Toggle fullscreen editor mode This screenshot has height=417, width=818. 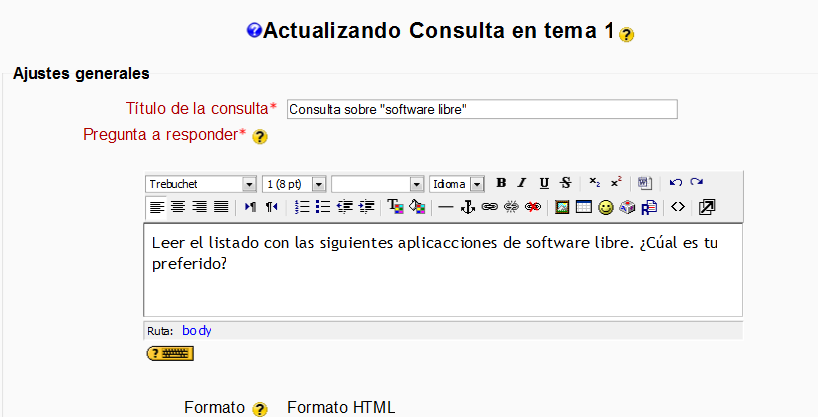(x=707, y=208)
